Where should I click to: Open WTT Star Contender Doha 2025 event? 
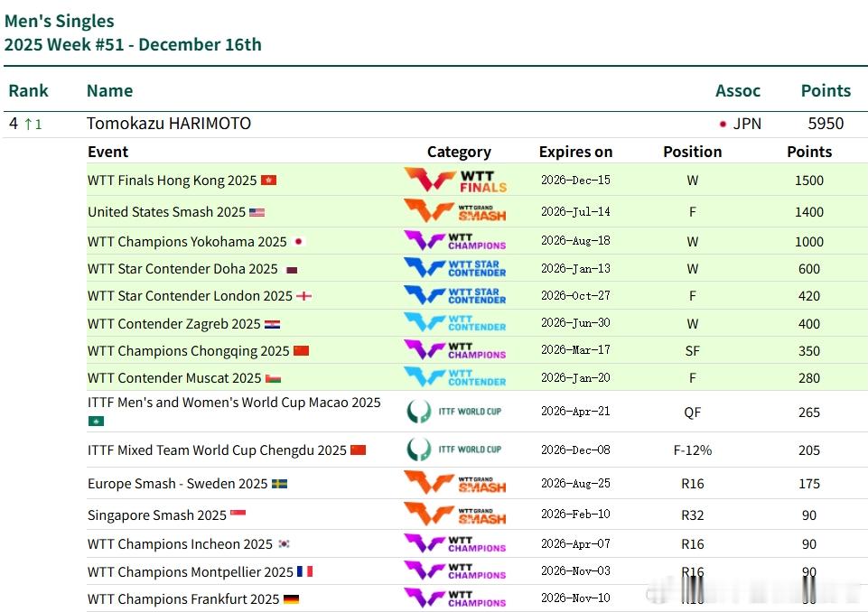tap(182, 269)
